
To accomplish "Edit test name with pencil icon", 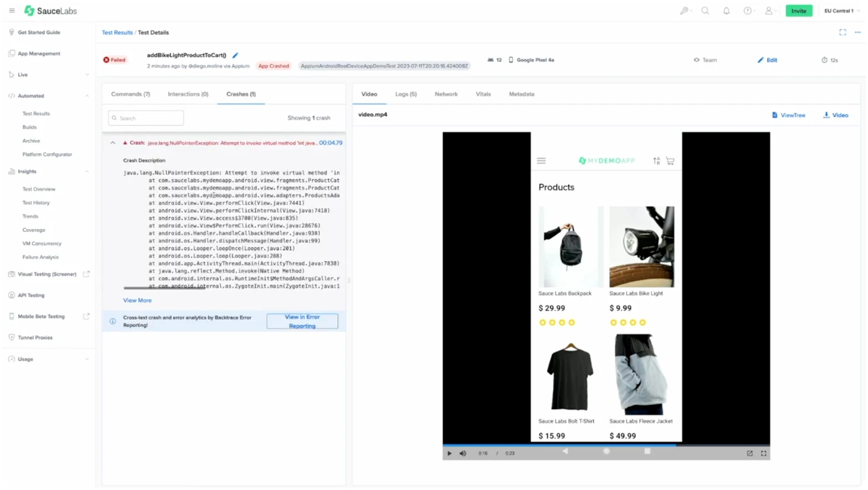I will (x=235, y=55).
